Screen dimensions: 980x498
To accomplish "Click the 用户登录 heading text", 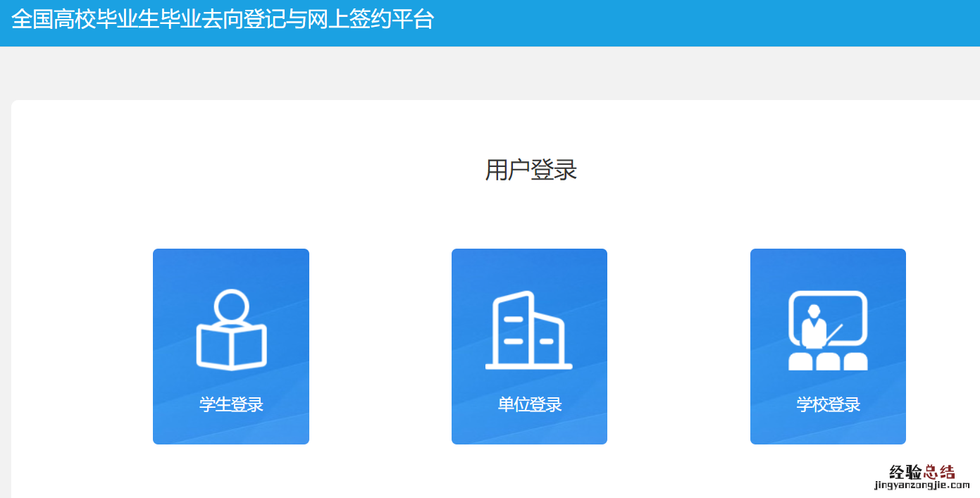I will click(x=531, y=170).
